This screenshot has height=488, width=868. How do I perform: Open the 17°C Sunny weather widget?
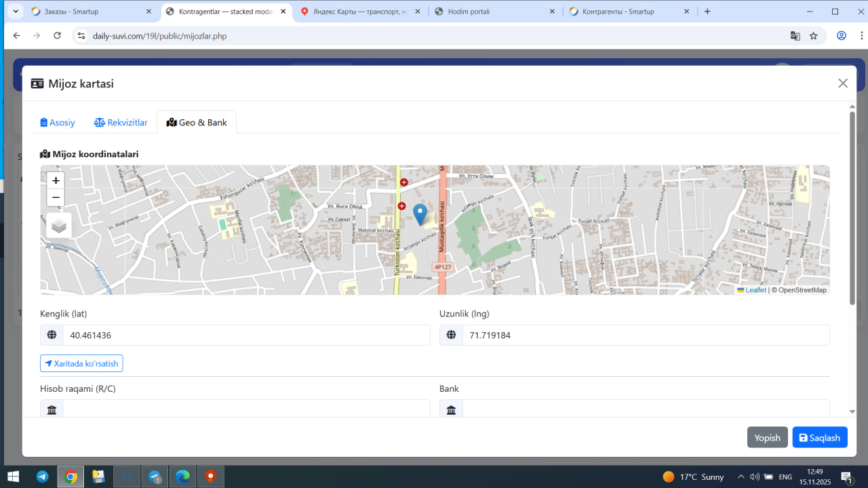coord(693,476)
